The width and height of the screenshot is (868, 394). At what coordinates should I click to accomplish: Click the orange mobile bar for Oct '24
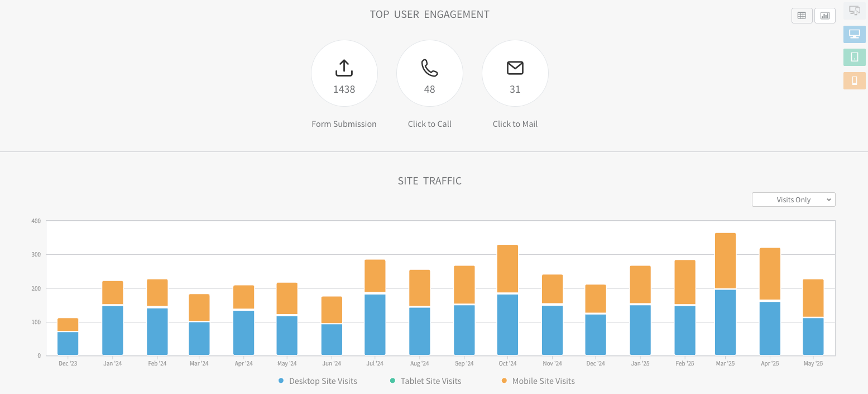click(x=507, y=269)
